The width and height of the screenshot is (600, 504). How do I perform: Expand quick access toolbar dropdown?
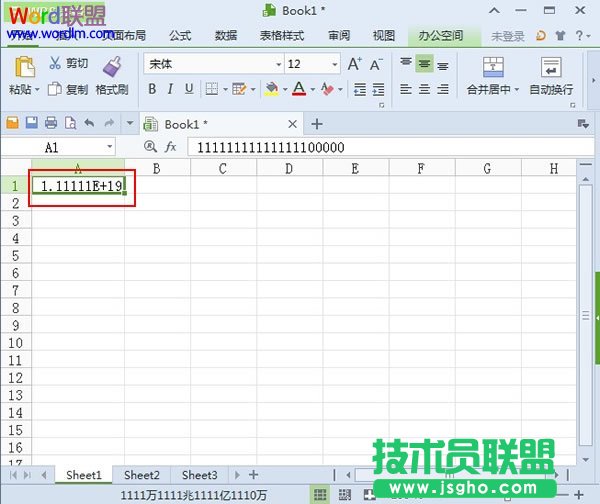click(130, 123)
